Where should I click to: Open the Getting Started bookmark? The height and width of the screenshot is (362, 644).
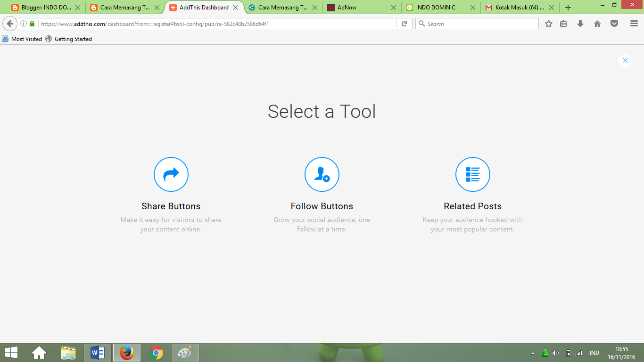tap(68, 39)
